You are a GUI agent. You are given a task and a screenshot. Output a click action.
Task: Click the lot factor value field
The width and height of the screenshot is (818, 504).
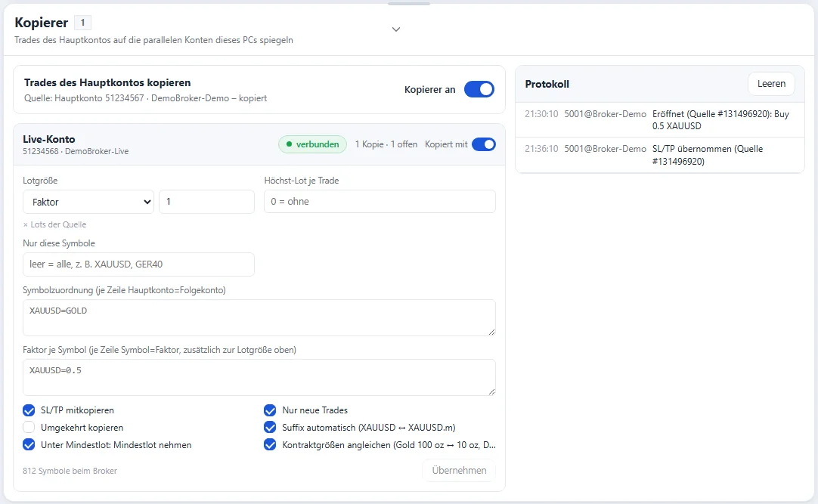point(206,202)
